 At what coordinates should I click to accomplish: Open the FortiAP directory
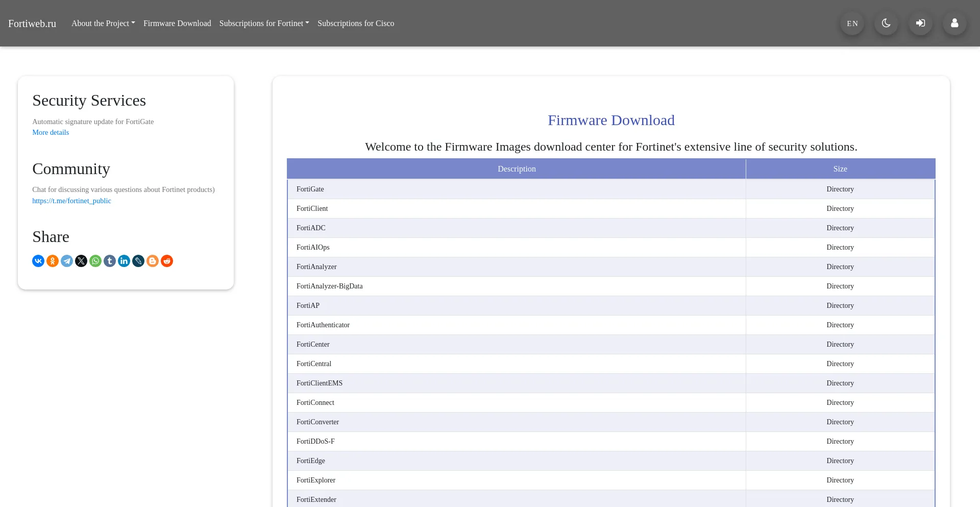tap(308, 305)
